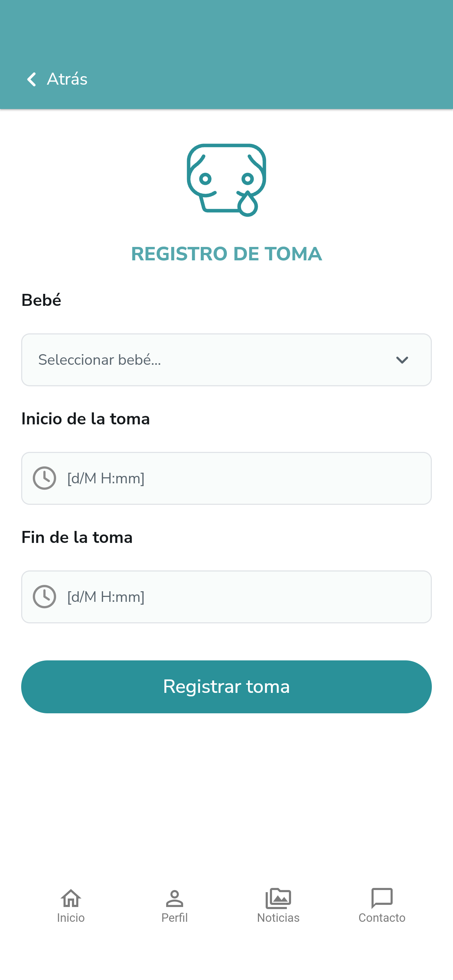Tap the Contacto chat bubble icon
Image resolution: width=453 pixels, height=980 pixels.
(x=382, y=898)
